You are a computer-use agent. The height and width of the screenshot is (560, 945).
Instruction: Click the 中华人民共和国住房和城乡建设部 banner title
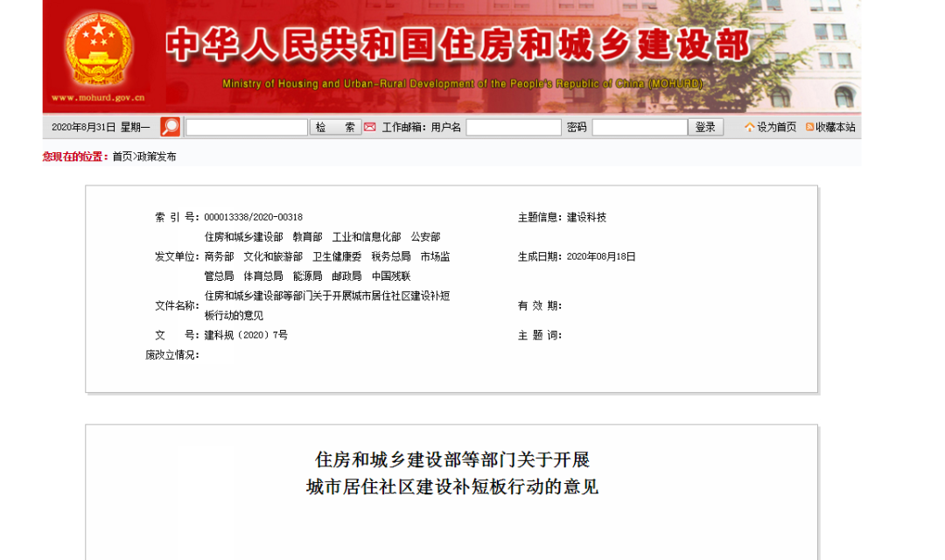pyautogui.click(x=457, y=45)
